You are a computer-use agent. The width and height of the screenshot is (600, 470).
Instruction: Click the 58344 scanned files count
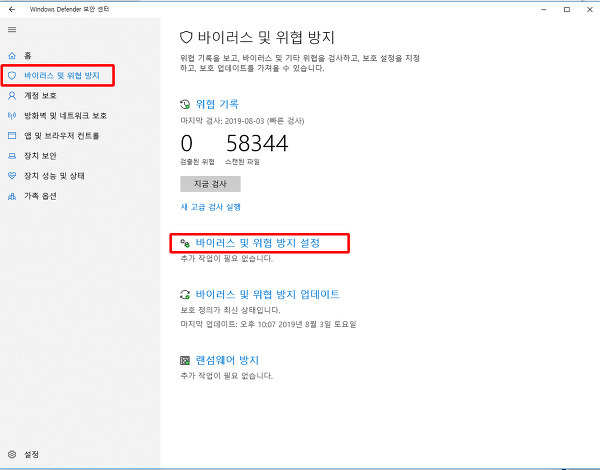pyautogui.click(x=257, y=144)
